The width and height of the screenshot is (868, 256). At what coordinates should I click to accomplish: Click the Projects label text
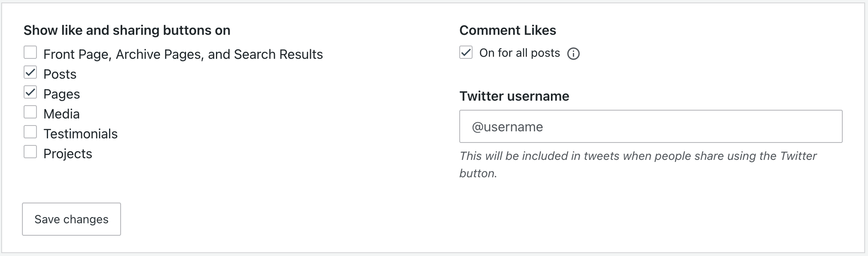click(68, 154)
